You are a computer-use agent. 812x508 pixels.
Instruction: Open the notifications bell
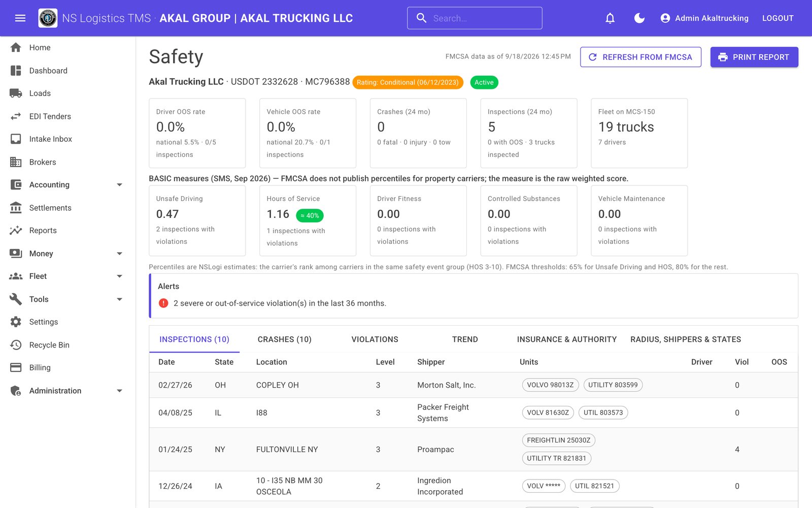click(610, 18)
